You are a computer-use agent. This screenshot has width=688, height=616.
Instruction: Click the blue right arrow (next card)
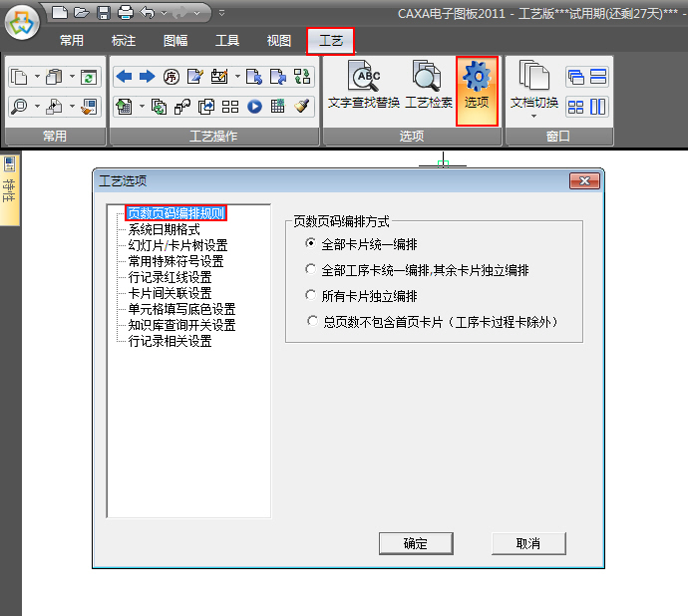click(147, 77)
